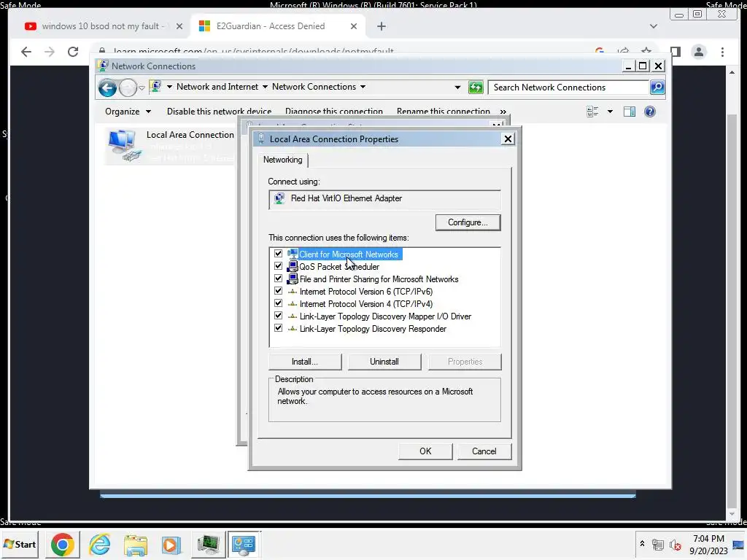
Task: Toggle Internet Protocol Version 4 checkbox
Action: coord(278,303)
